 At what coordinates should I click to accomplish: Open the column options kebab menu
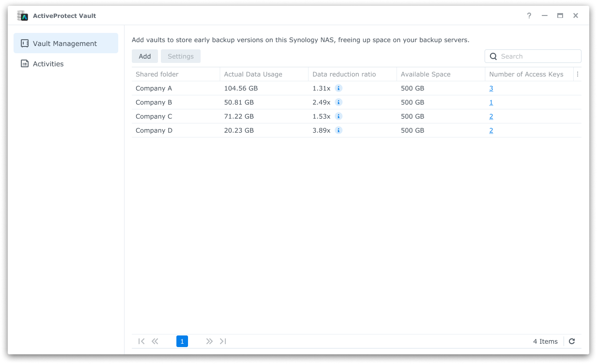577,74
